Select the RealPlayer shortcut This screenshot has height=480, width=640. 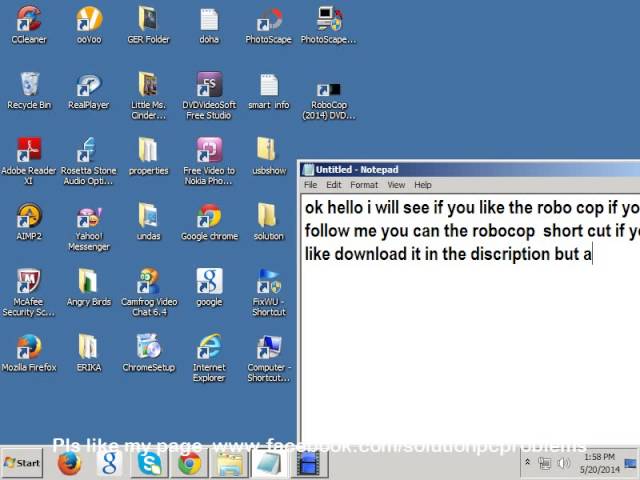coord(89,91)
